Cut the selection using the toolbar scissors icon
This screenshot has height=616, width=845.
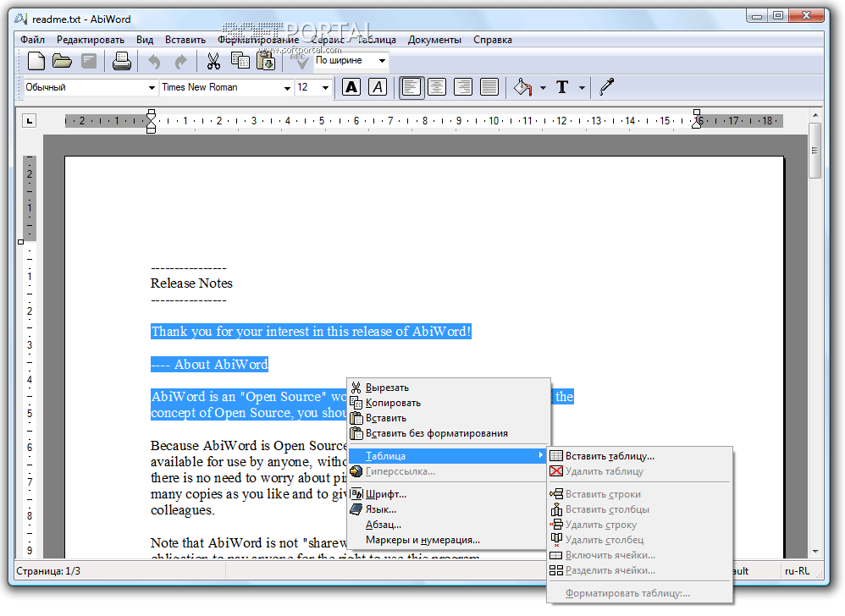point(213,61)
